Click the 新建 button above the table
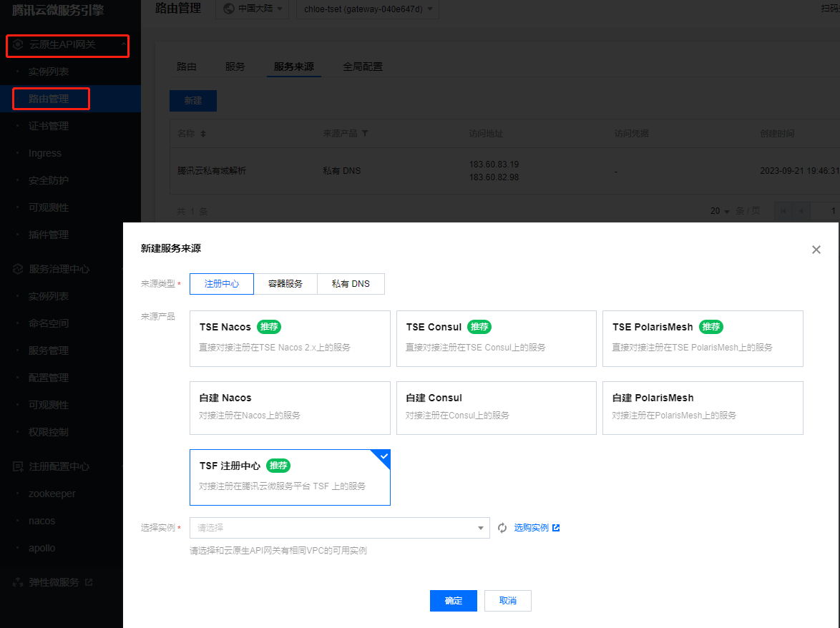Screen dimensions: 840x628 tap(193, 101)
